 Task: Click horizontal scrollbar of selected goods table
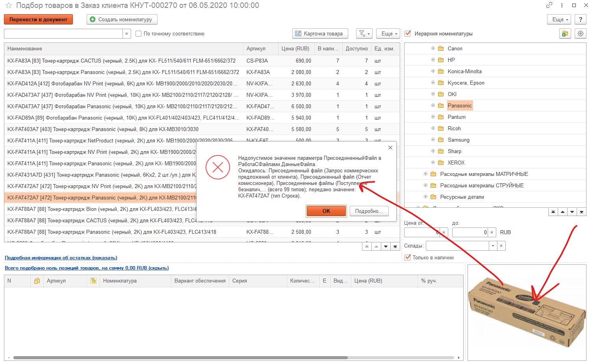180,358
